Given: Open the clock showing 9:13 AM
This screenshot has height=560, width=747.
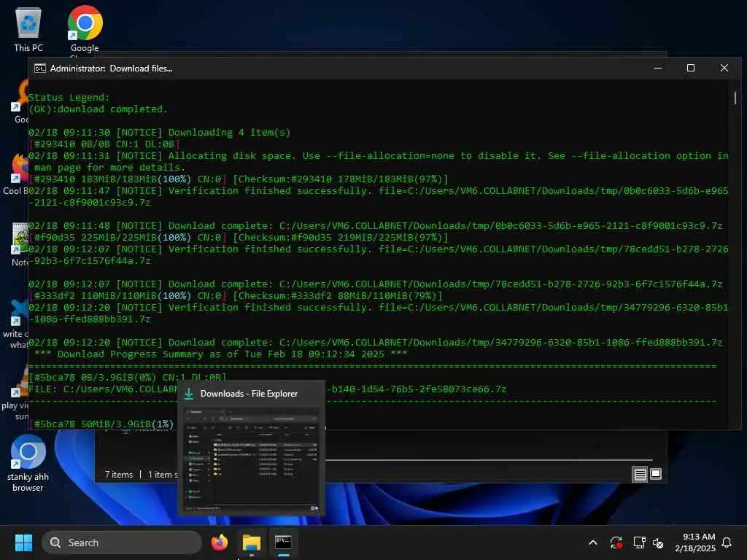Looking at the screenshot, I should pos(695,542).
